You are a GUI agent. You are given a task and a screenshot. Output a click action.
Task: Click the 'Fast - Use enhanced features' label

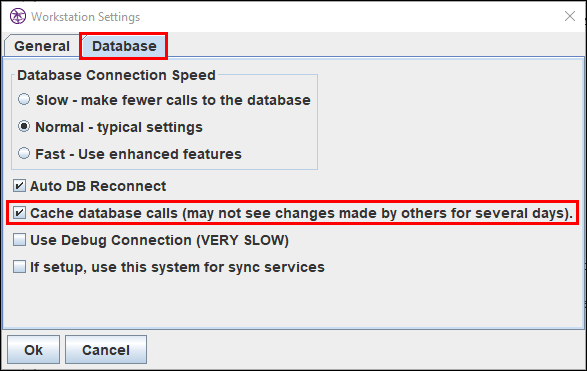(x=139, y=154)
